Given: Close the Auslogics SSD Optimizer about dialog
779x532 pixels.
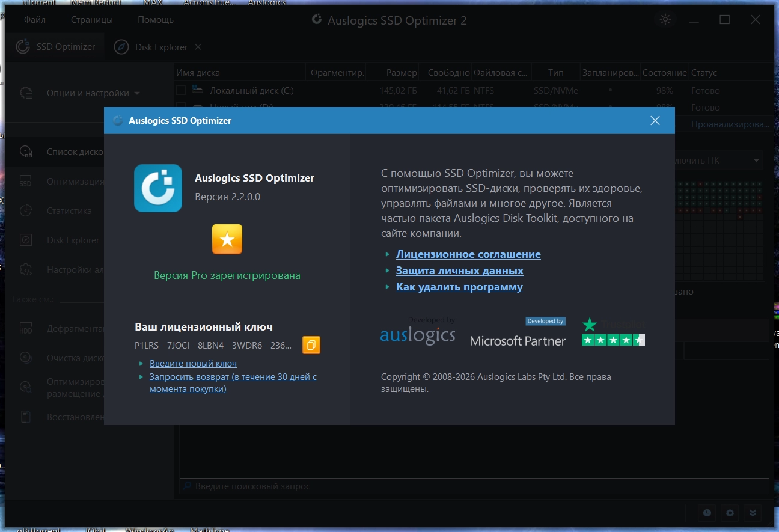Looking at the screenshot, I should coord(655,121).
